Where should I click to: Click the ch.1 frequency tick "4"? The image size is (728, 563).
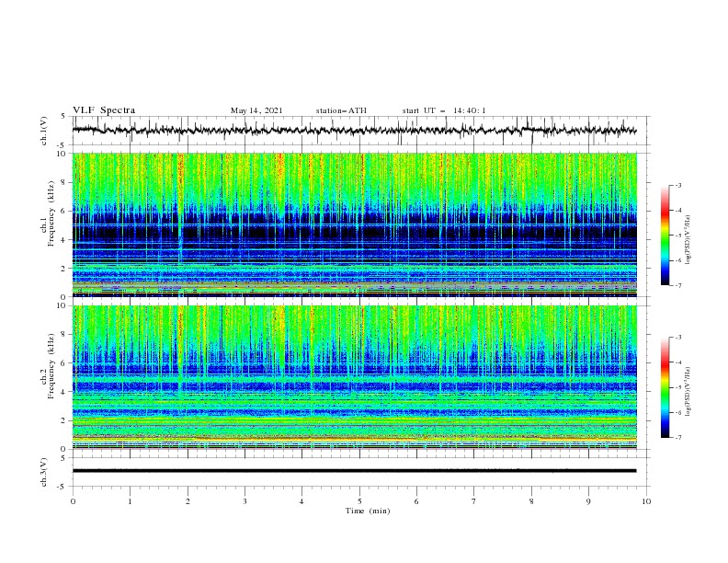64,240
